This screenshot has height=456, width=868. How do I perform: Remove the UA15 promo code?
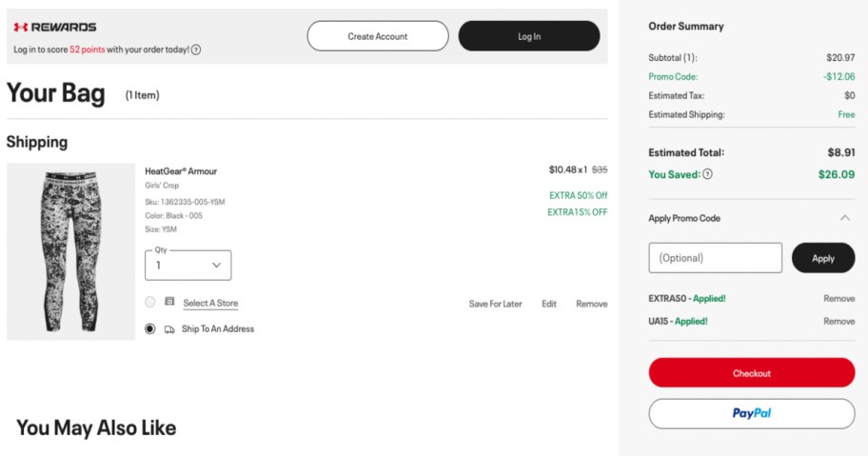point(839,321)
